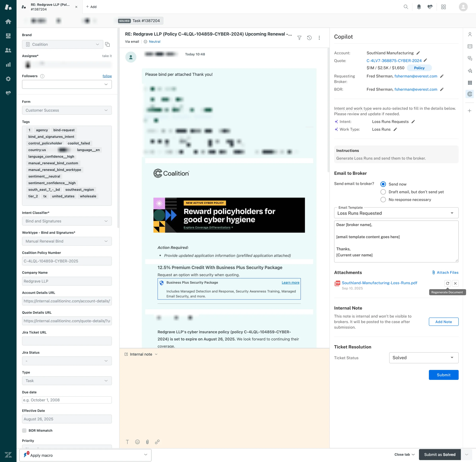
Task: Open the Jira Status dropdown
Action: (x=67, y=361)
